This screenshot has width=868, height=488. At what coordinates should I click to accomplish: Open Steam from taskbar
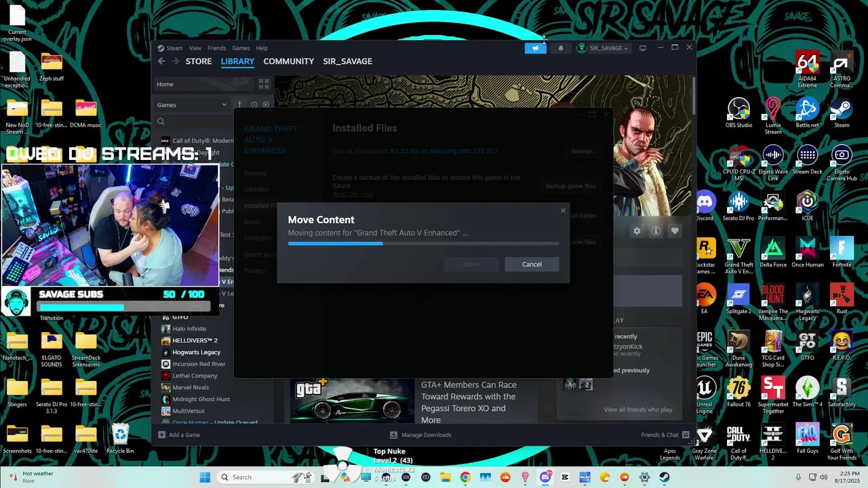[665, 477]
